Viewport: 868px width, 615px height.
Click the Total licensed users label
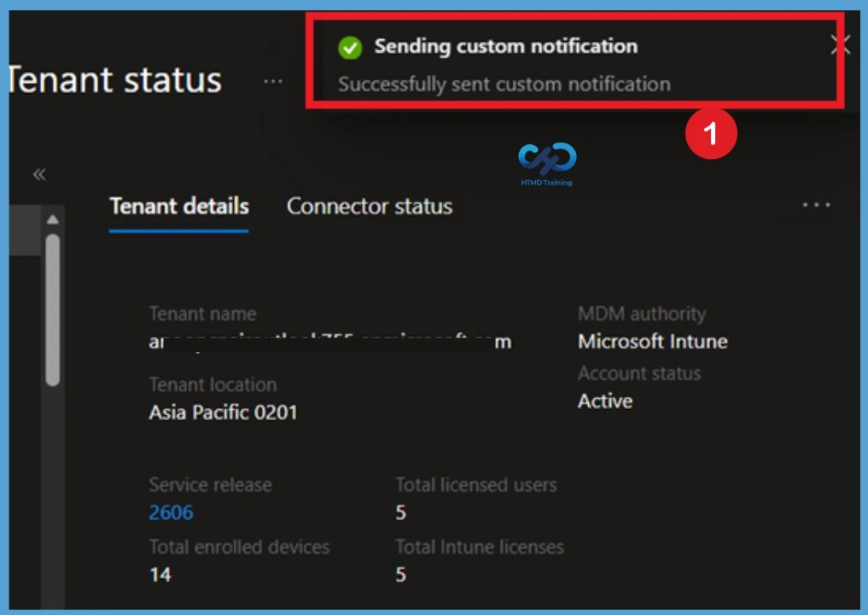pyautogui.click(x=476, y=485)
